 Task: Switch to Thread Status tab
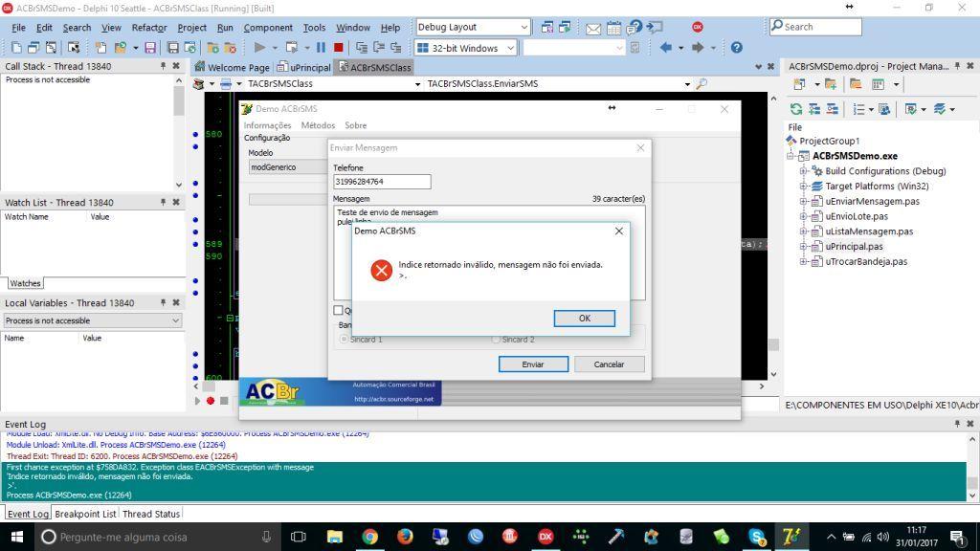click(x=151, y=514)
